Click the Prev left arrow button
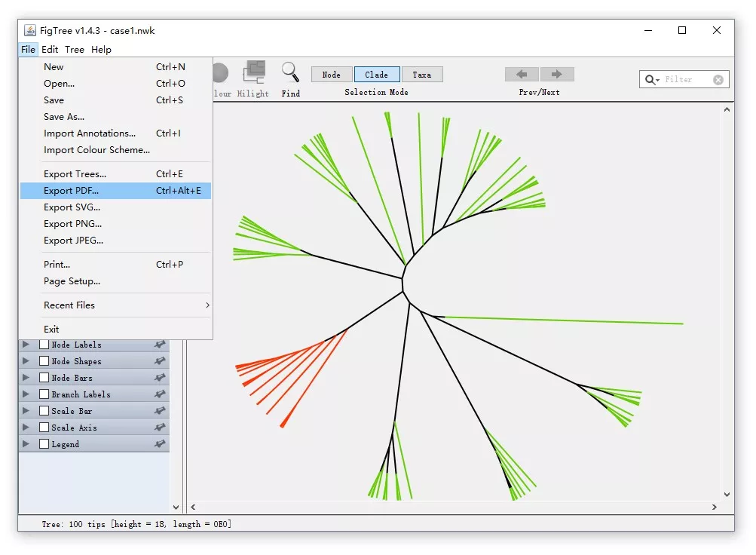756x555 pixels. click(522, 74)
